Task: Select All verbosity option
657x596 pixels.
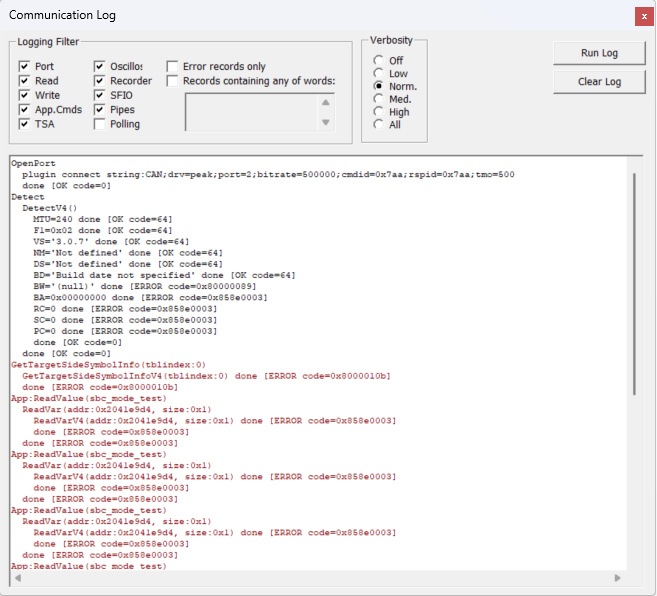Action: tap(378, 124)
